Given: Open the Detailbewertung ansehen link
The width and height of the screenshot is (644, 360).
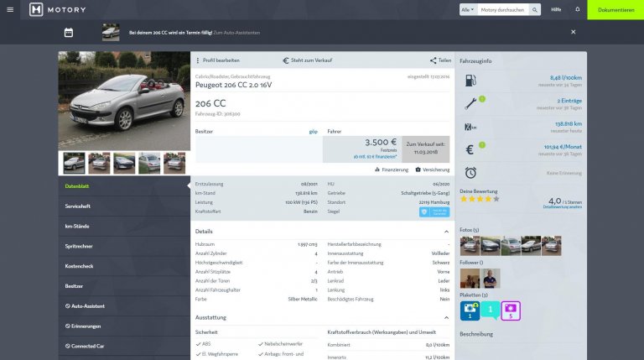Looking at the screenshot, I should 563,207.
